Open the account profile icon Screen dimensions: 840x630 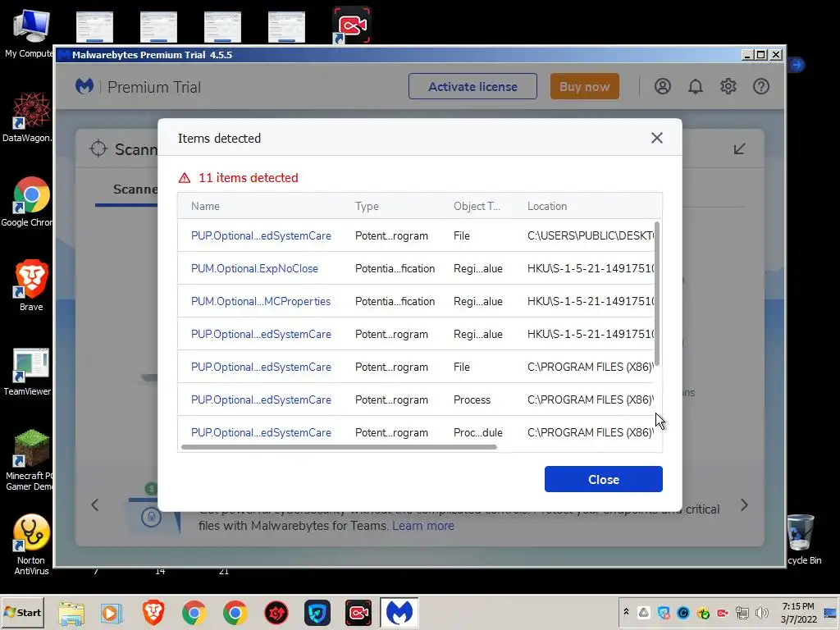(663, 86)
